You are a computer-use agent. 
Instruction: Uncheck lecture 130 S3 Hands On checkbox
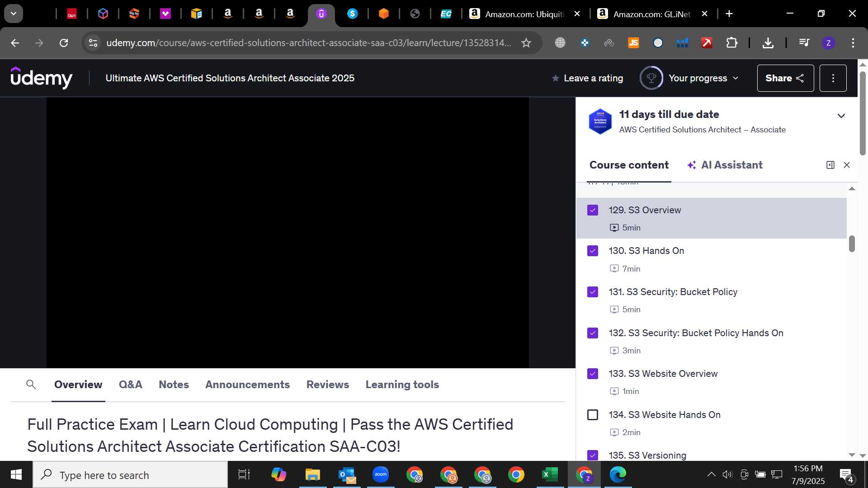592,251
